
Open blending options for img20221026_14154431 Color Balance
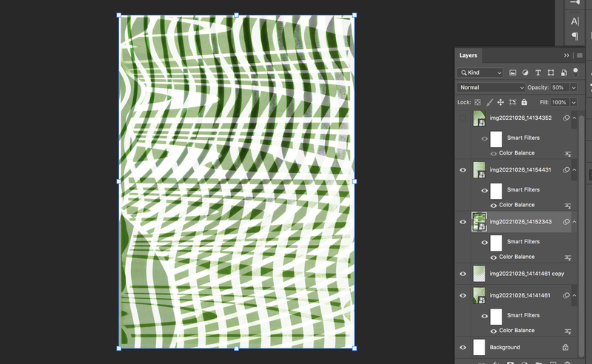click(x=568, y=206)
